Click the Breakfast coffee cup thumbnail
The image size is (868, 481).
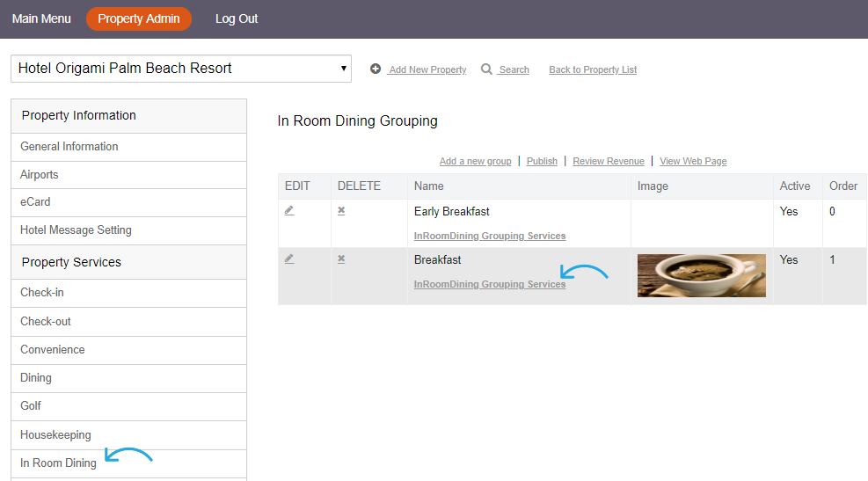[x=702, y=275]
